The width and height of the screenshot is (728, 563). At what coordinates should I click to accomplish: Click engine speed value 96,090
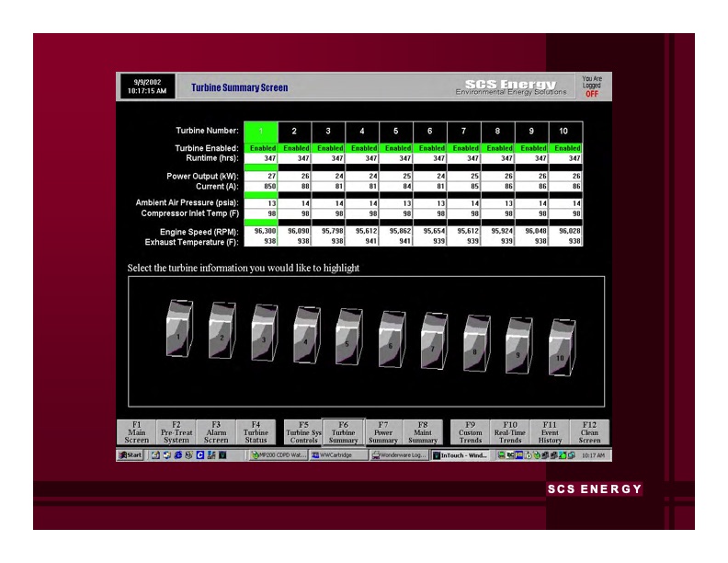[x=294, y=231]
